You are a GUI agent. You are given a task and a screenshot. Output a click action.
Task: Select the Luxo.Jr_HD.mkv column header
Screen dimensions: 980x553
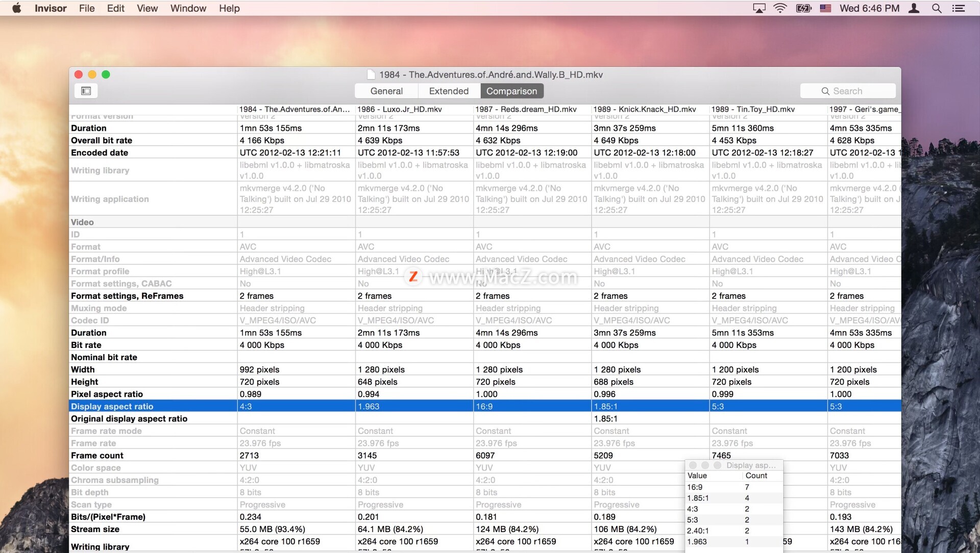point(414,109)
